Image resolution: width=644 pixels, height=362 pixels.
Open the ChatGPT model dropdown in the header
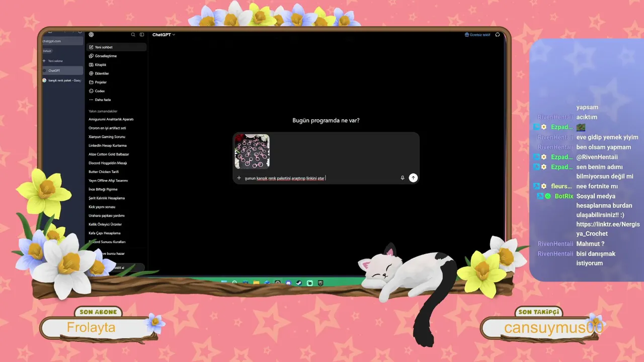pyautogui.click(x=164, y=35)
